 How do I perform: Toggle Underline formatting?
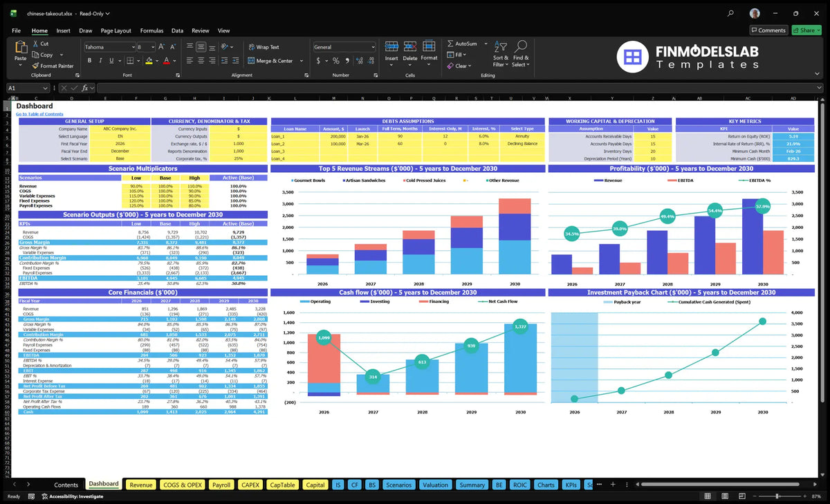[x=110, y=61]
